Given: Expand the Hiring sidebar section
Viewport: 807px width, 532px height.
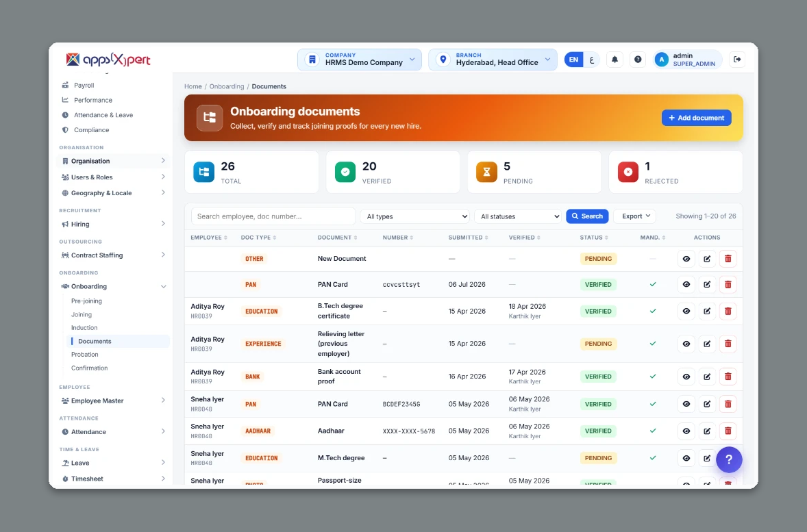Looking at the screenshot, I should click(113, 225).
